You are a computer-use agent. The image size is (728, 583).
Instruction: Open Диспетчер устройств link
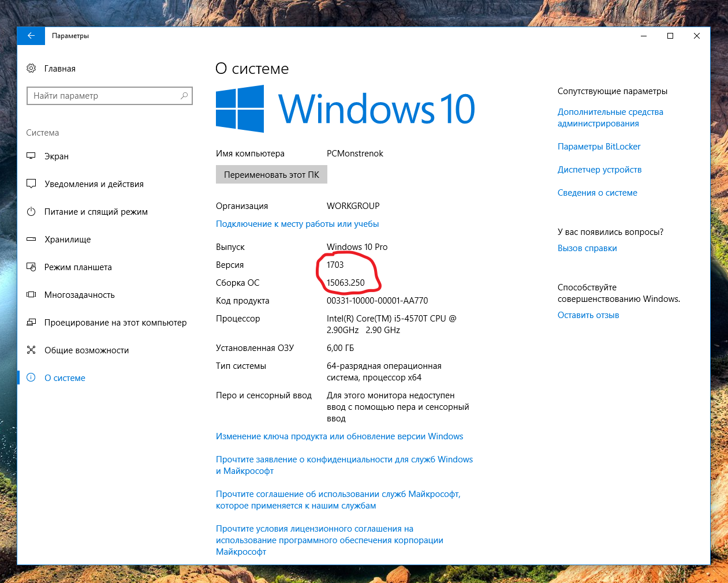pos(599,170)
